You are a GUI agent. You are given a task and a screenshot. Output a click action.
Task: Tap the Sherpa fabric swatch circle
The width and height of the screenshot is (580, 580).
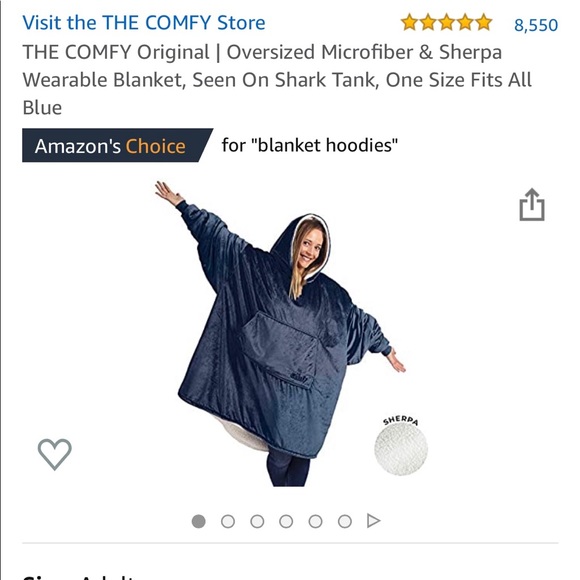pyautogui.click(x=401, y=449)
